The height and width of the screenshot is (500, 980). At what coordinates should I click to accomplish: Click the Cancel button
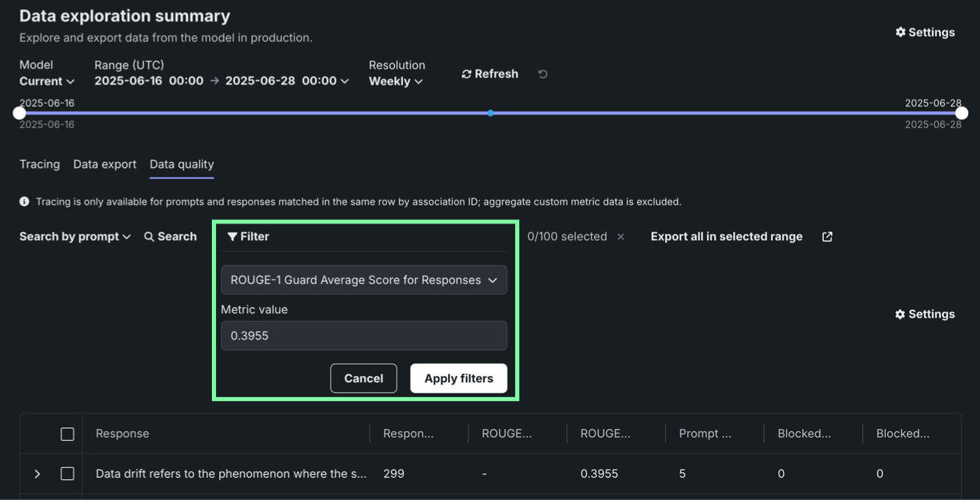tap(363, 378)
